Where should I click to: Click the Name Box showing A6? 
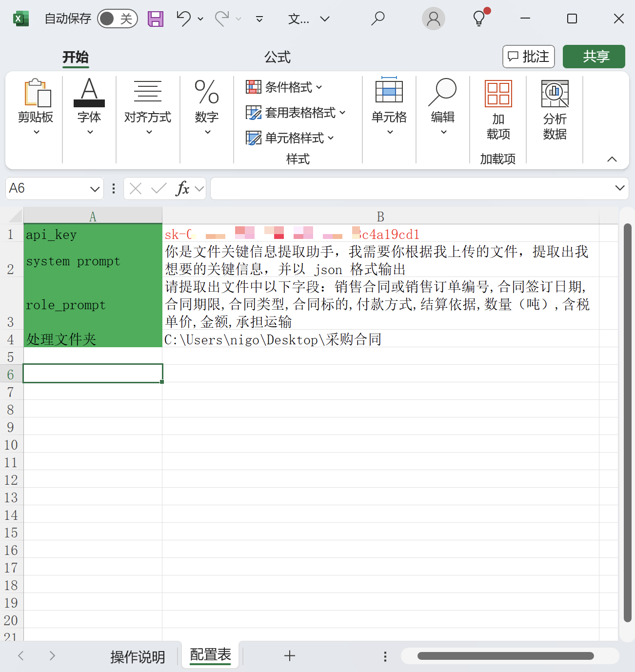46,188
